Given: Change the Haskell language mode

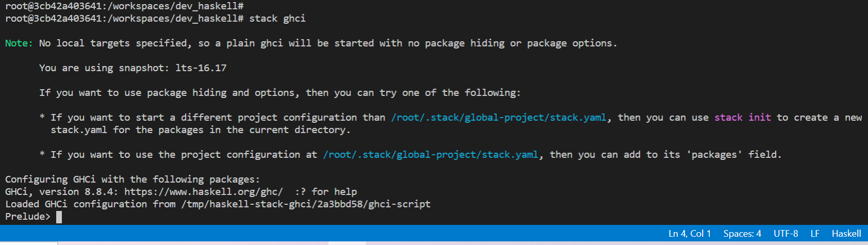Looking at the screenshot, I should point(846,234).
